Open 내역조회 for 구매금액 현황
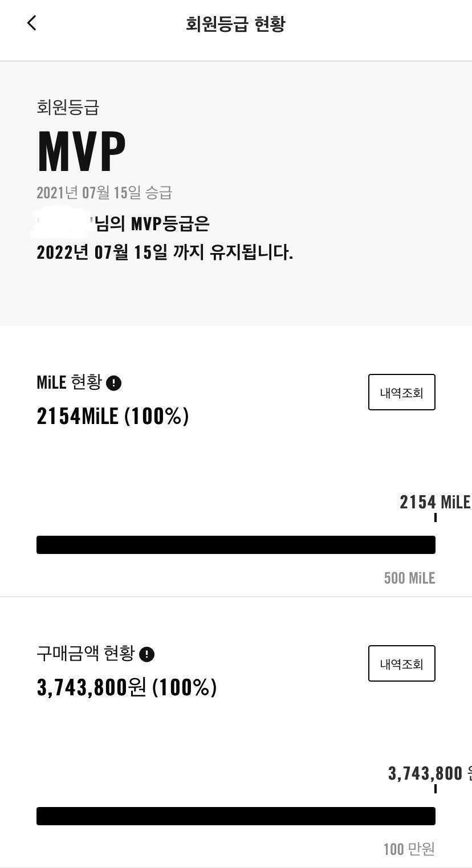This screenshot has height=868, width=472. click(402, 663)
